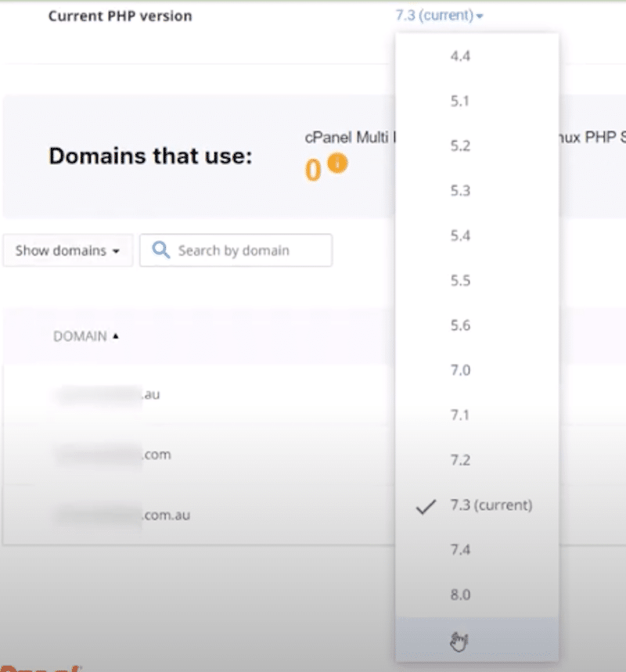Click the hand scroll indicator below 8.0

click(x=459, y=639)
